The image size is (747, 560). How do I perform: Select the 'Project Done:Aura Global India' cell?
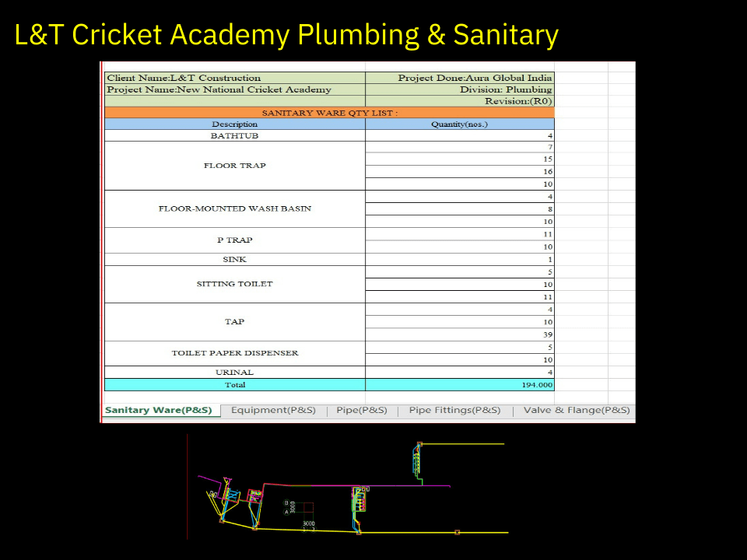point(460,78)
